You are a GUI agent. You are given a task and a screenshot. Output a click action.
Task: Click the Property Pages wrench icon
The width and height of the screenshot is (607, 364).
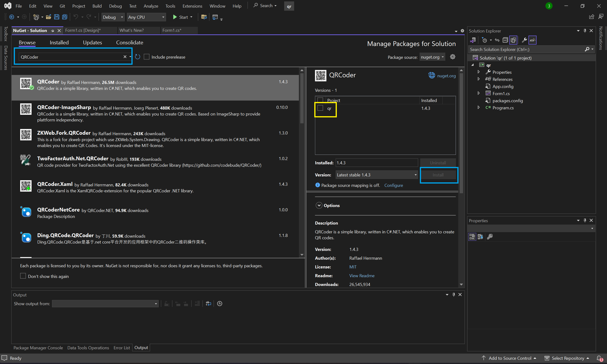click(x=490, y=236)
